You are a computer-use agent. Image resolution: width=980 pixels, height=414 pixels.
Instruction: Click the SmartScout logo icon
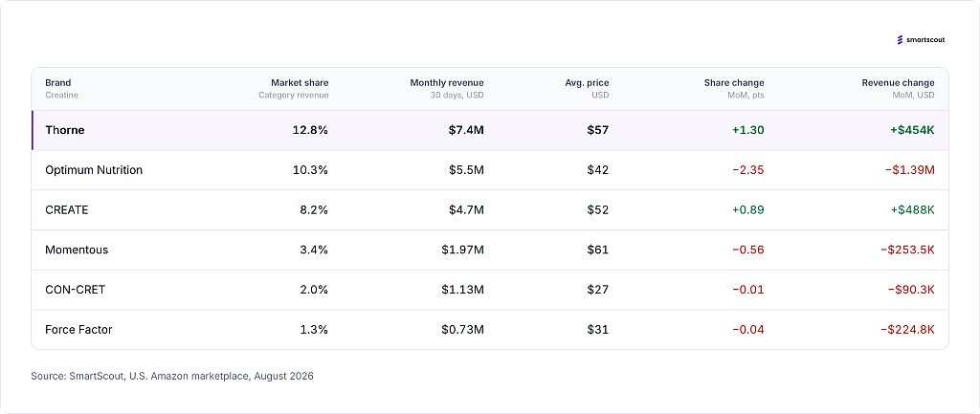click(900, 40)
